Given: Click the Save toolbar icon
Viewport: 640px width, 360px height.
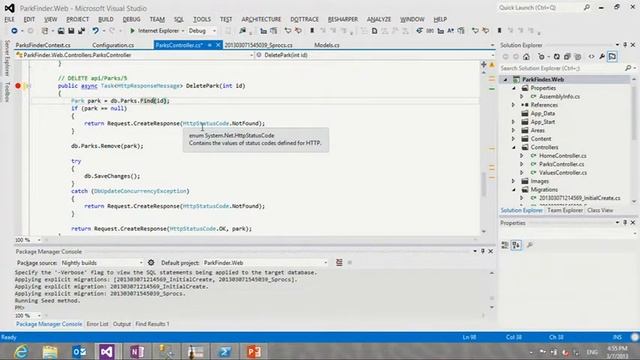Looking at the screenshot, I should pos(71,31).
